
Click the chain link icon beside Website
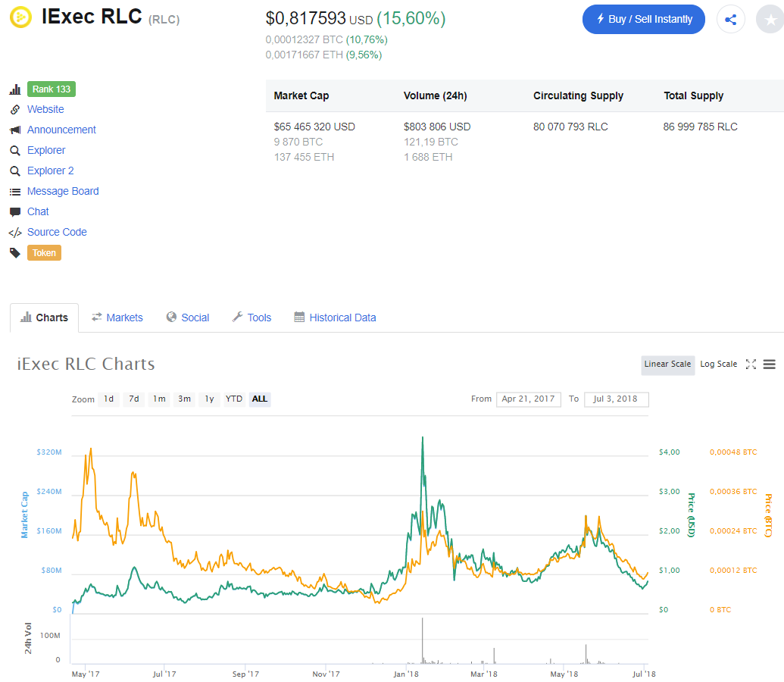pyautogui.click(x=15, y=110)
